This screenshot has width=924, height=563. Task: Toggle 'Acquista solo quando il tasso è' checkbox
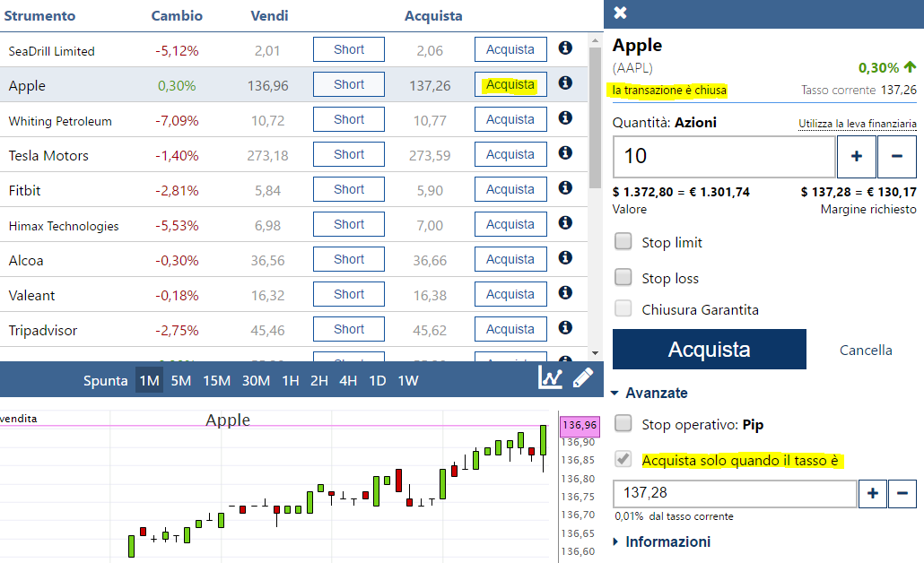[x=623, y=458]
